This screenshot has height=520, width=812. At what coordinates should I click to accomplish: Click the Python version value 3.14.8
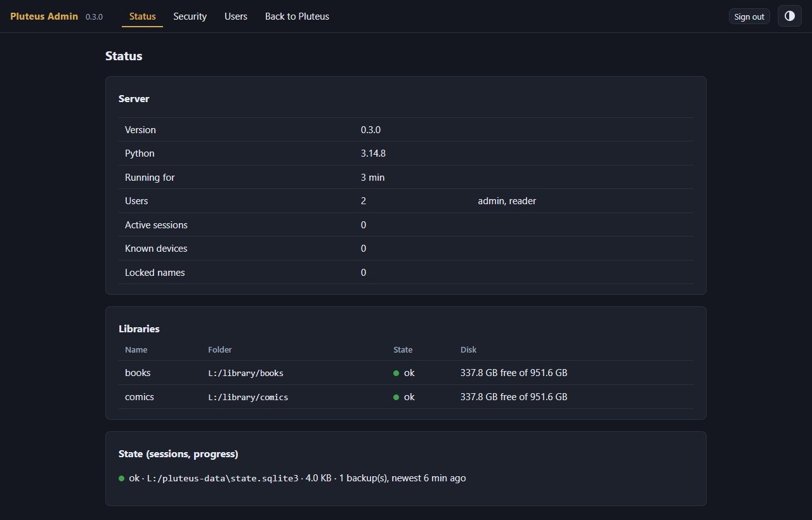pos(373,153)
